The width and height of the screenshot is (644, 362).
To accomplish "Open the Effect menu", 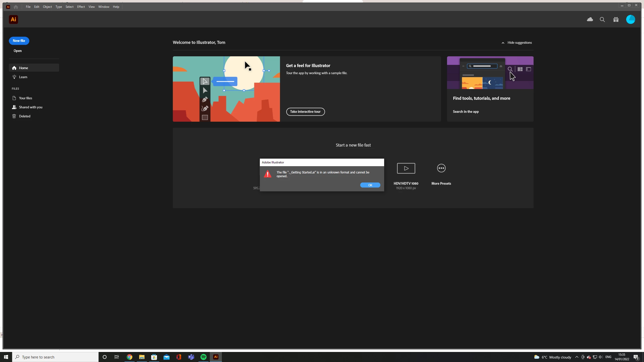I will (x=81, y=7).
